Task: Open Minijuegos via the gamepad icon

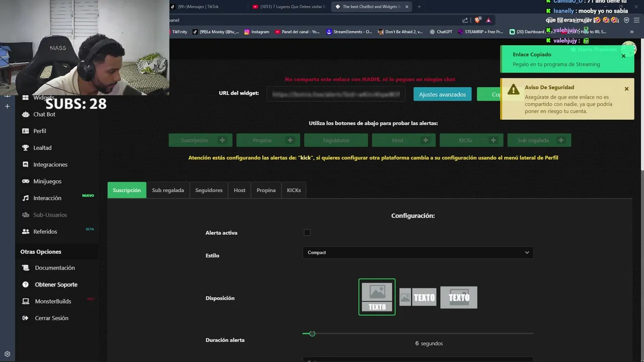Action: point(26,182)
